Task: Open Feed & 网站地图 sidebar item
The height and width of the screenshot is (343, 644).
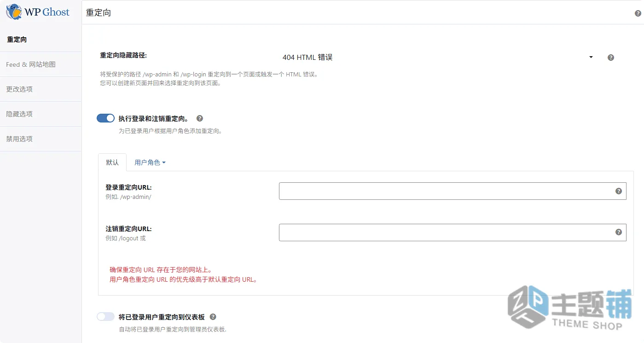Action: 41,64
